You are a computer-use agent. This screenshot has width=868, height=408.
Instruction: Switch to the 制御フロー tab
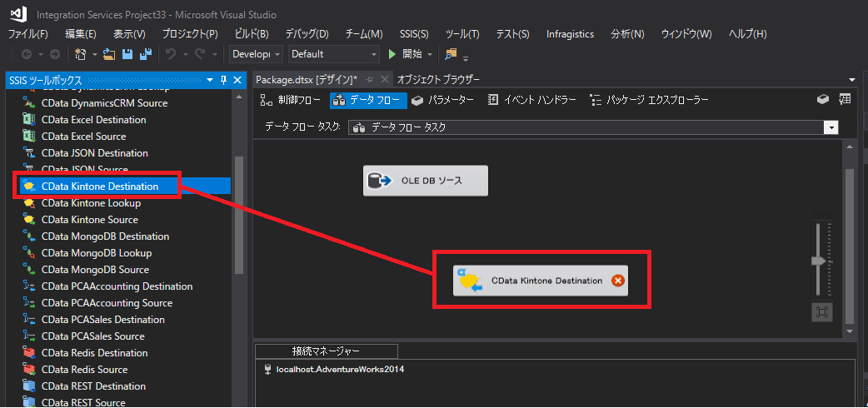292,100
